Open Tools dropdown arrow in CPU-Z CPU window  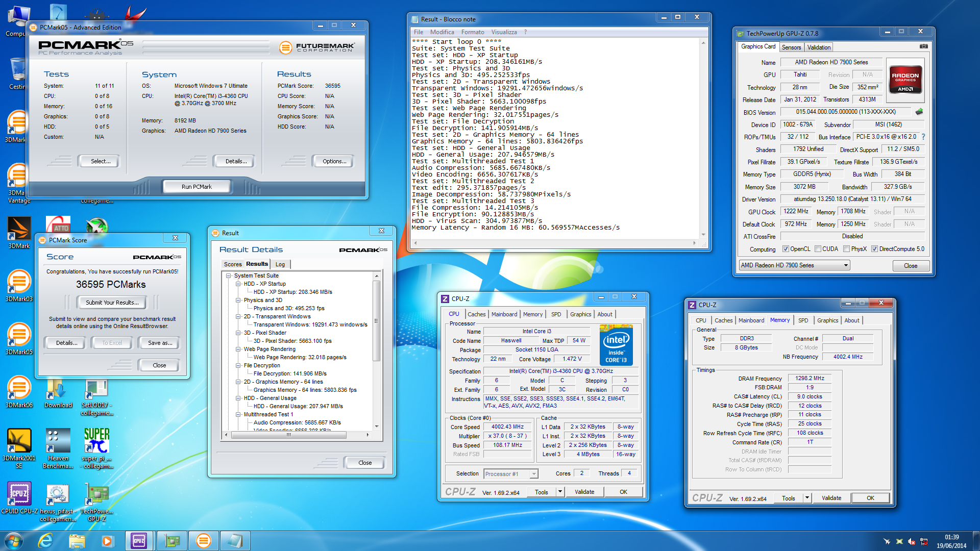point(560,492)
